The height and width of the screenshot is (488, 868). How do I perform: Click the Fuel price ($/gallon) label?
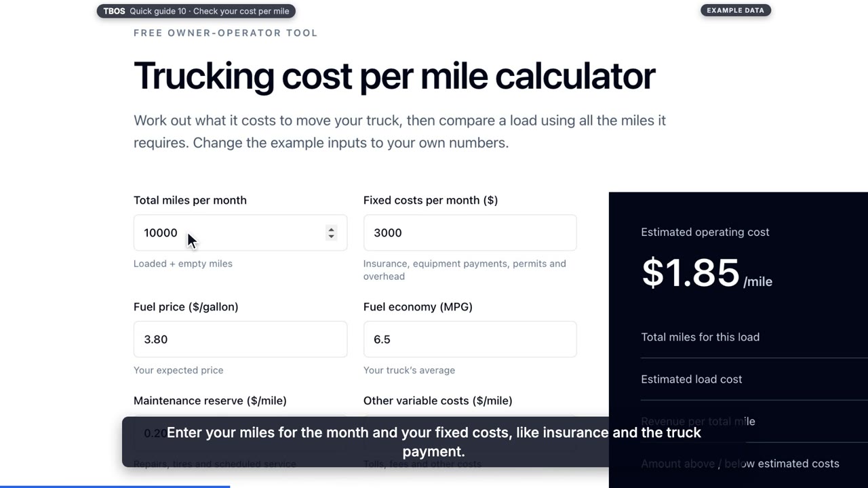tap(186, 306)
